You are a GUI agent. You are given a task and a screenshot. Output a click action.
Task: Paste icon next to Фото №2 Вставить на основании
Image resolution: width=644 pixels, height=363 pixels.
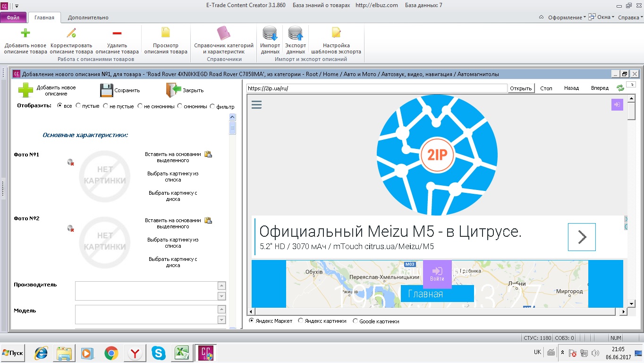tap(208, 220)
